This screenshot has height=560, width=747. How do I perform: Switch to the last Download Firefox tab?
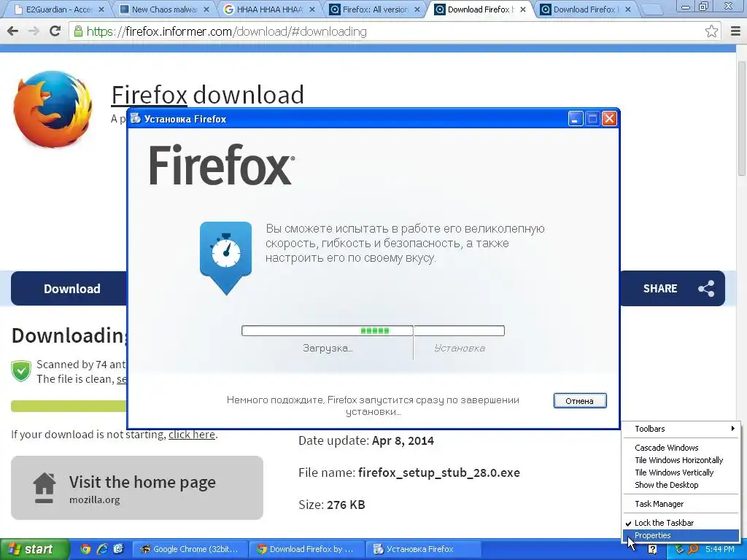pyautogui.click(x=586, y=9)
